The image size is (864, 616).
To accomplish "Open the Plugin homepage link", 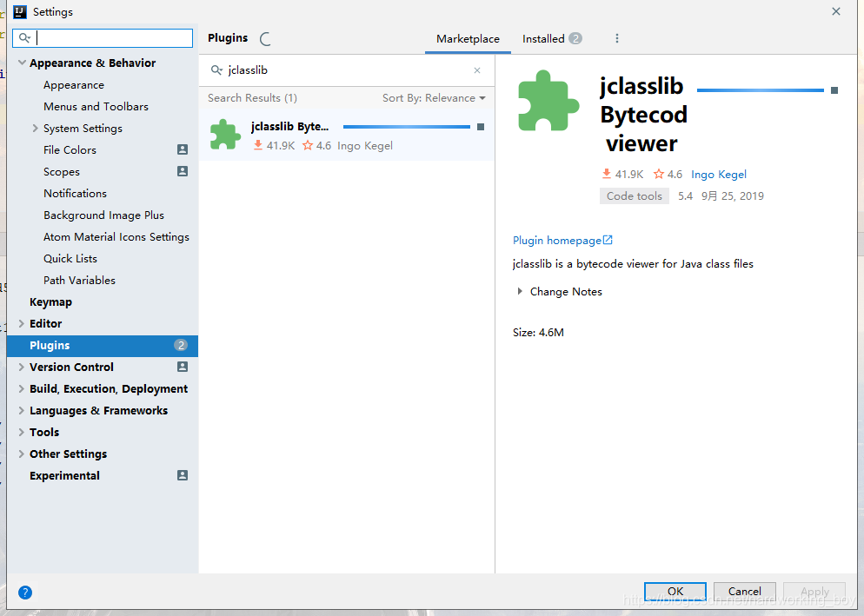I will tap(557, 240).
